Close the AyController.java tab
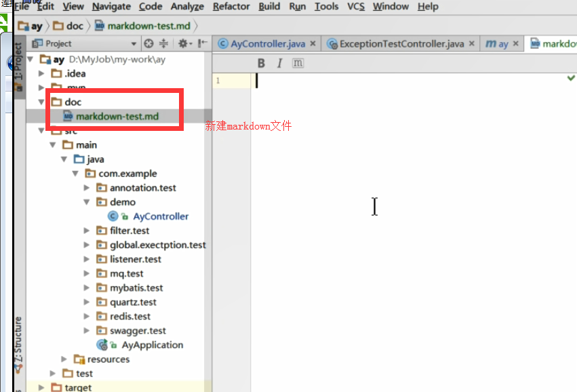Viewport: 577px width, 392px height. (313, 44)
